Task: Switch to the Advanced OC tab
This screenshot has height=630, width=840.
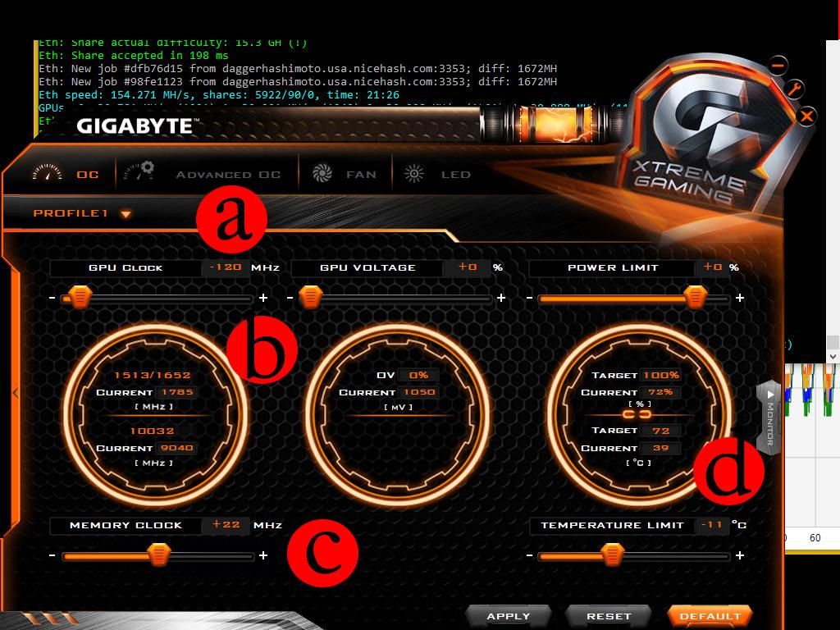Action: [x=202, y=174]
